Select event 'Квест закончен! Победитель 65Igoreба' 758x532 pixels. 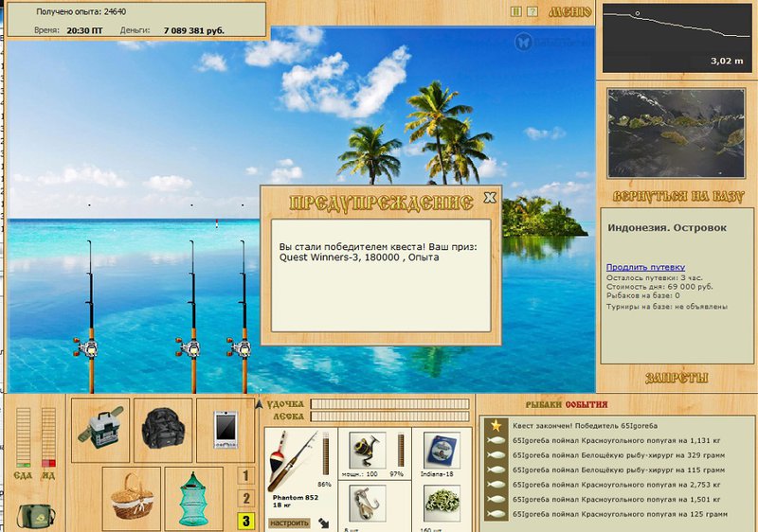(x=585, y=426)
